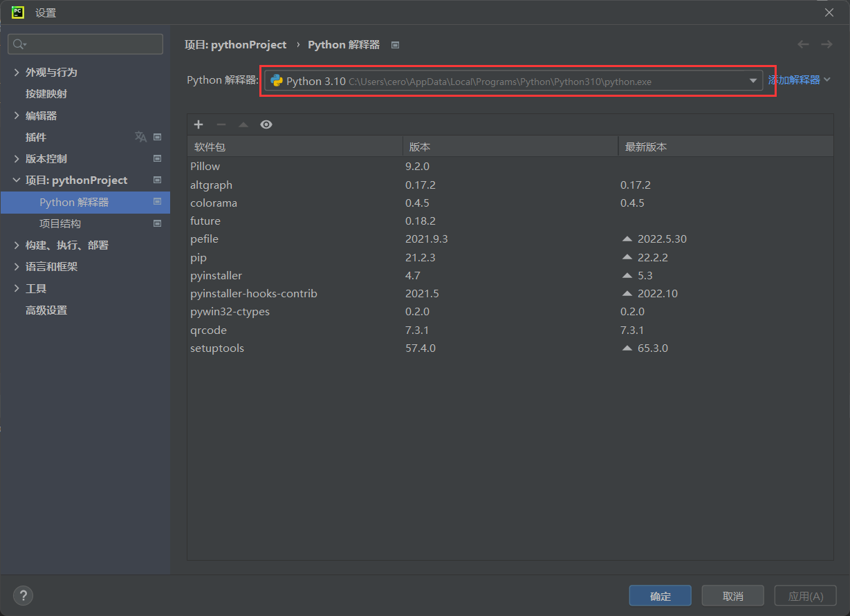Click the Python logo in interpreter dropdown
Screen dimensions: 850x616
click(277, 81)
